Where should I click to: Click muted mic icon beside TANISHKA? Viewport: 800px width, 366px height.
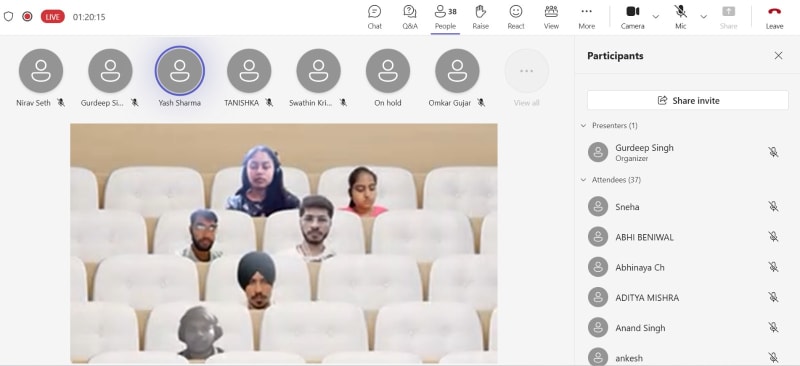coord(269,103)
